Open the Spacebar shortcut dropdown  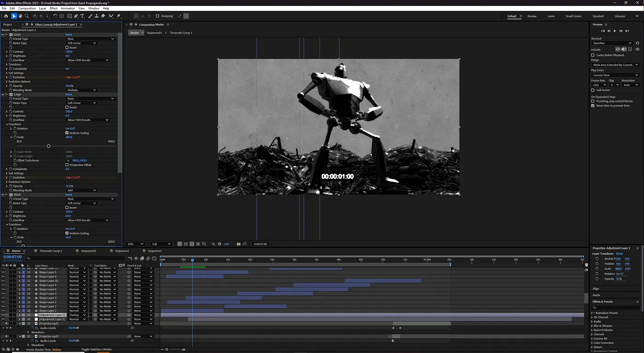click(x=612, y=43)
